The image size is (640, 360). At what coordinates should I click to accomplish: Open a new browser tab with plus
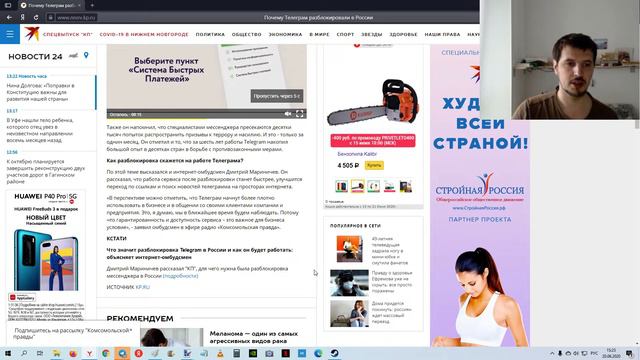(92, 5)
